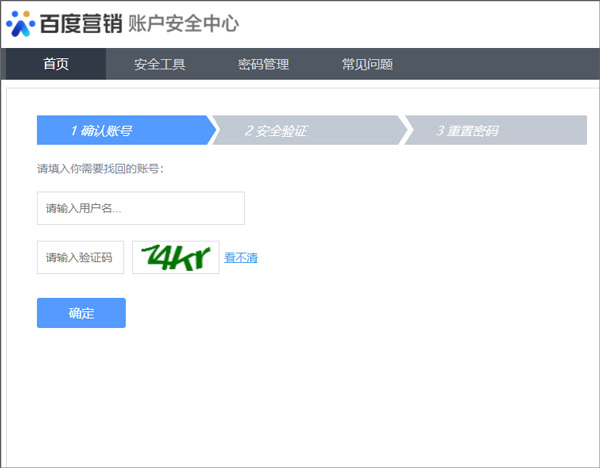Click the green captcha image to refresh
The height and width of the screenshot is (468, 600).
coord(175,258)
